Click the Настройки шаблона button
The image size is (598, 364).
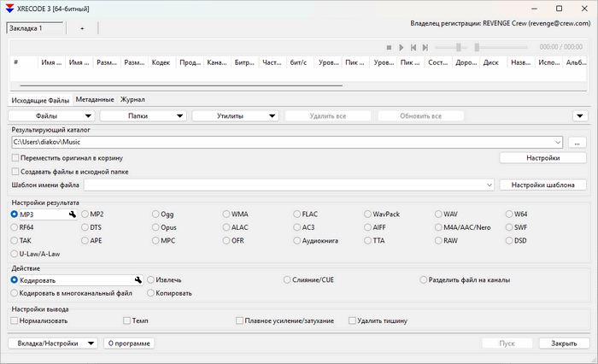[542, 185]
